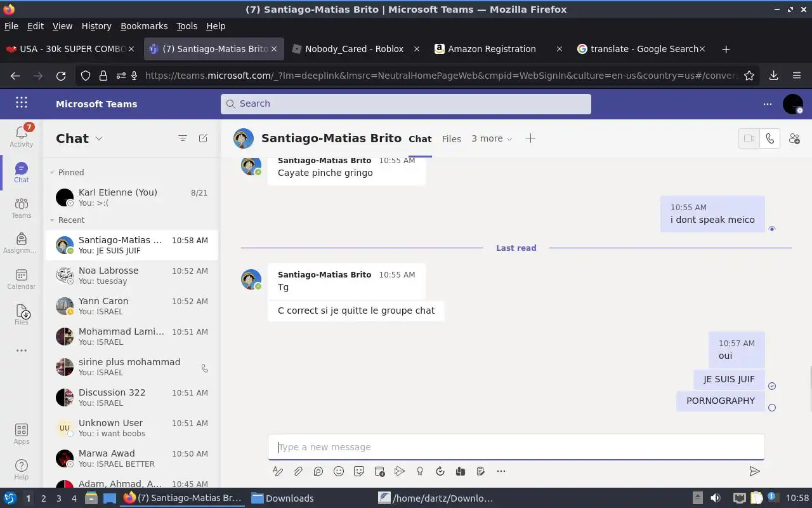Collapse the Recent chats section
This screenshot has width=812, height=508.
click(53, 220)
